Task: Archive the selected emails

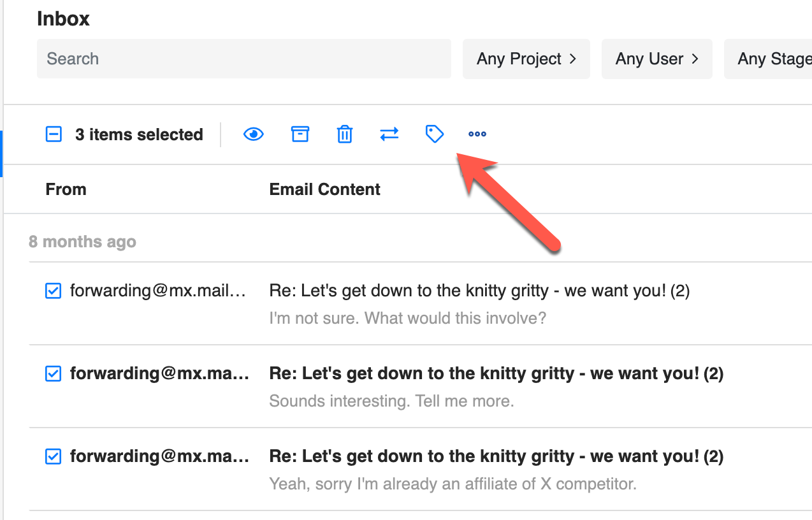Action: point(300,134)
